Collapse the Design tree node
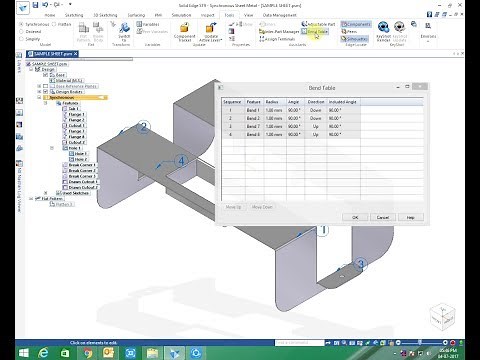 pyautogui.click(x=31, y=69)
